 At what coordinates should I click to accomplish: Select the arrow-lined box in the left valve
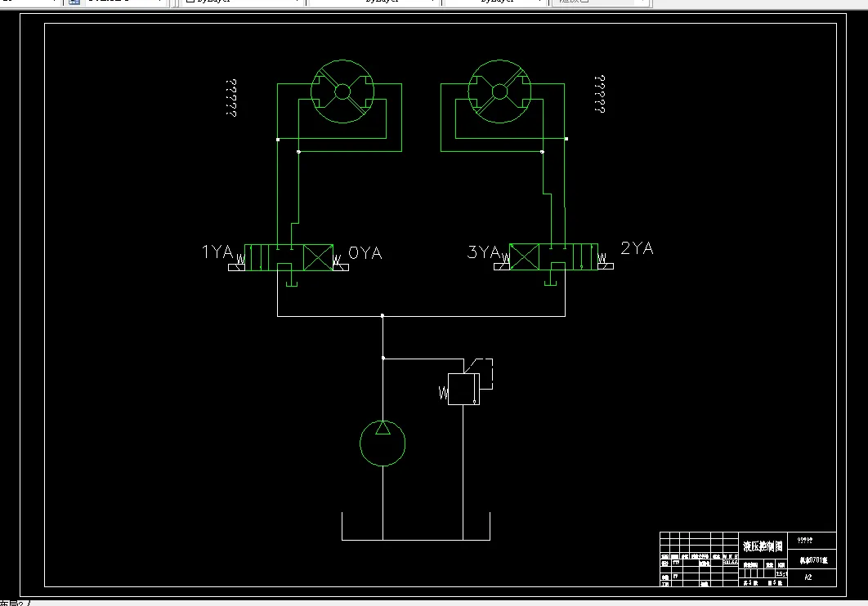pyautogui.click(x=257, y=257)
